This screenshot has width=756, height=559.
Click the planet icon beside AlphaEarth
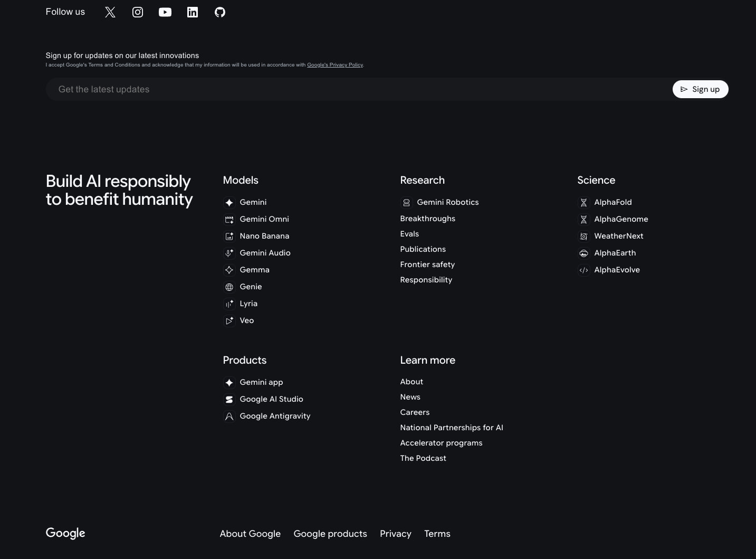tap(584, 253)
